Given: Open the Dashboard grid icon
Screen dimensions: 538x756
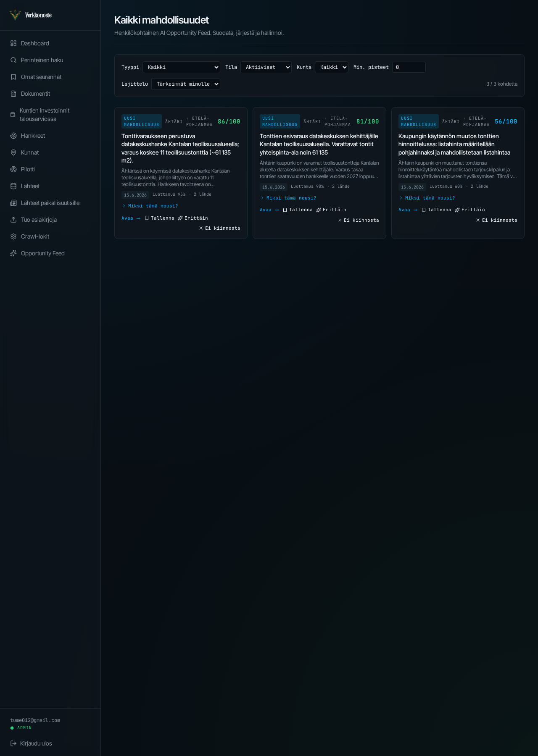Looking at the screenshot, I should (x=13, y=43).
